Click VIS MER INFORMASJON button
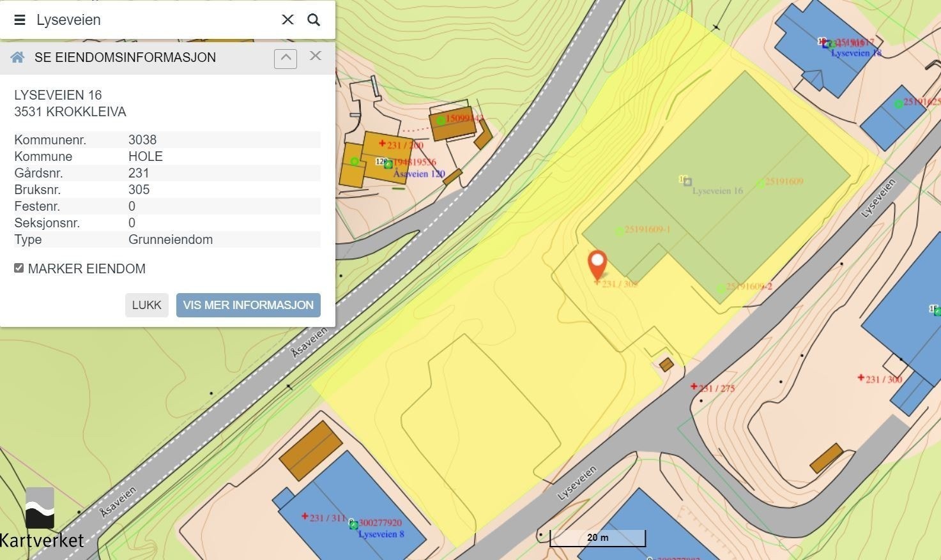Viewport: 941px width, 560px height. click(248, 305)
